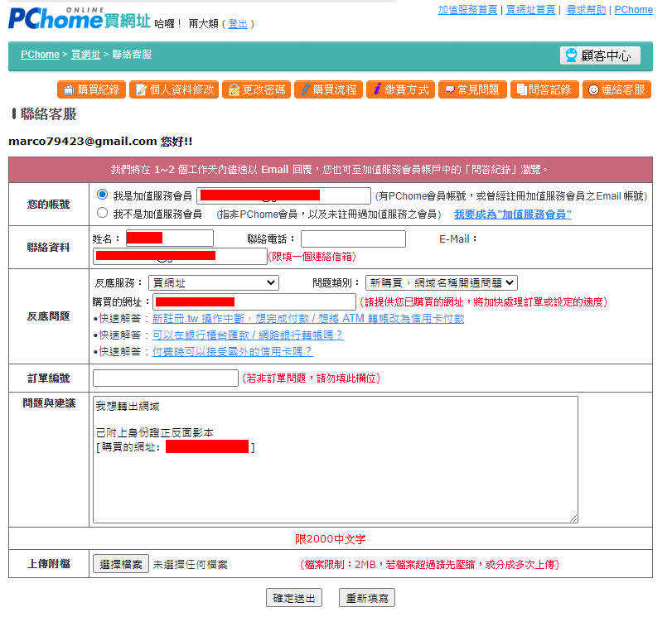Open the 連絡客服 tab
This screenshot has height=617, width=672.
(x=616, y=89)
